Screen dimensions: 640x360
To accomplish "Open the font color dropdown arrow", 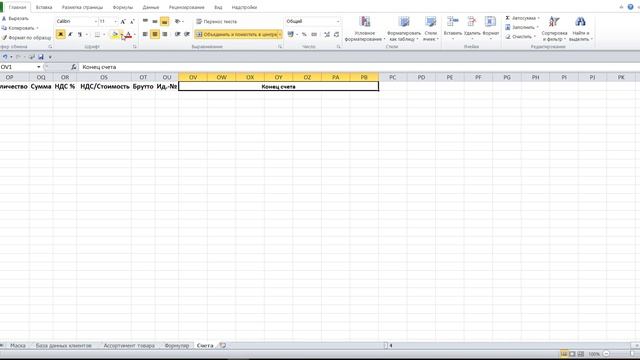I will click(134, 34).
